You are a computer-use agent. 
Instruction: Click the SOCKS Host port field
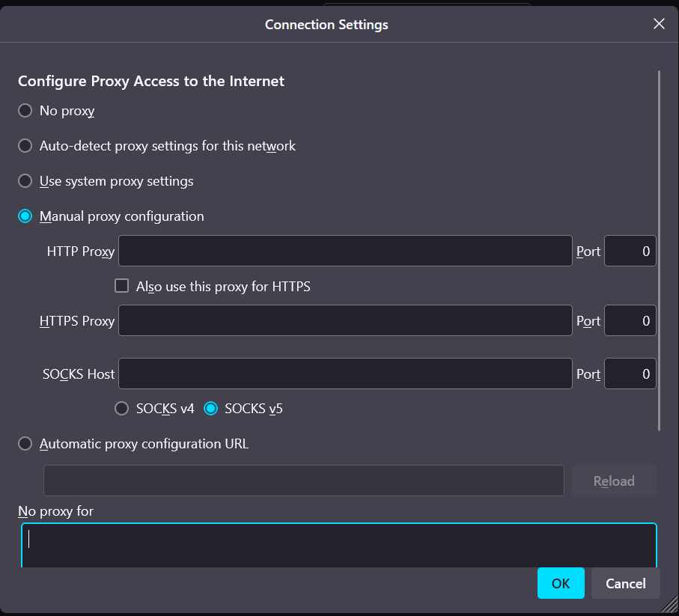coord(630,373)
